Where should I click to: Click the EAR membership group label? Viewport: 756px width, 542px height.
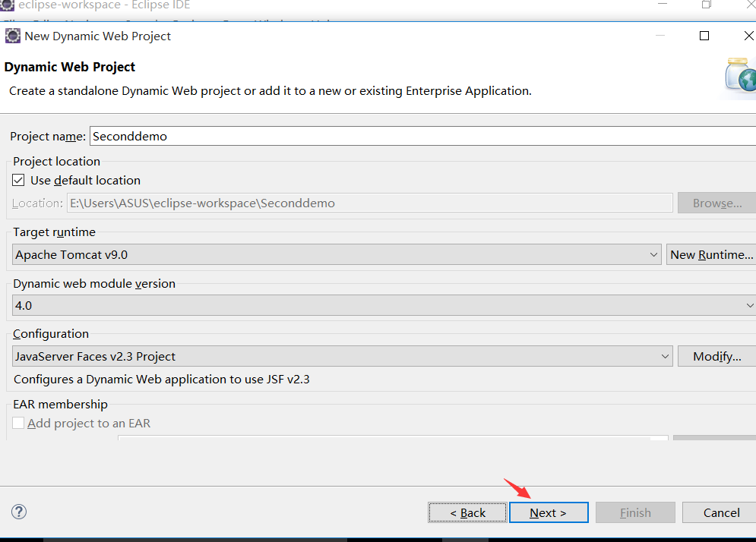[60, 404]
